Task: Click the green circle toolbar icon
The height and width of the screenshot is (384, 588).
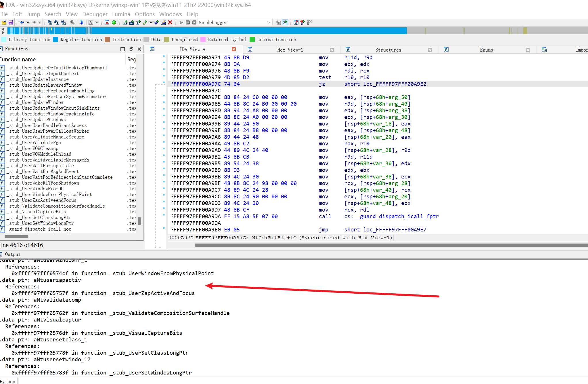Action: pos(114,22)
